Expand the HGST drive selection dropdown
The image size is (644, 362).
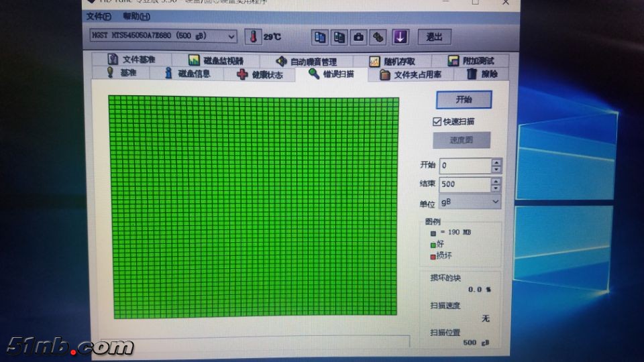tap(231, 37)
